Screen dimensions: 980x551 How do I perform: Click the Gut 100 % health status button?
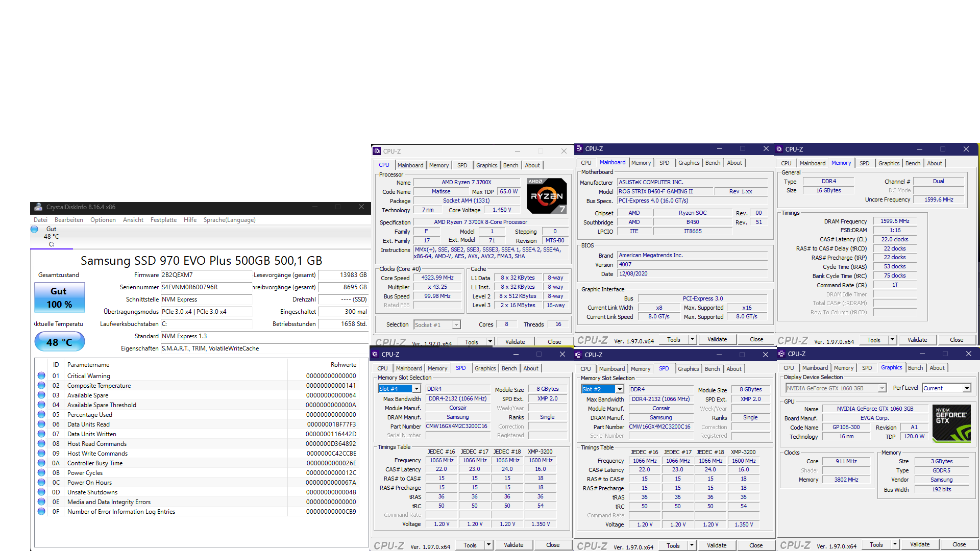(x=60, y=297)
